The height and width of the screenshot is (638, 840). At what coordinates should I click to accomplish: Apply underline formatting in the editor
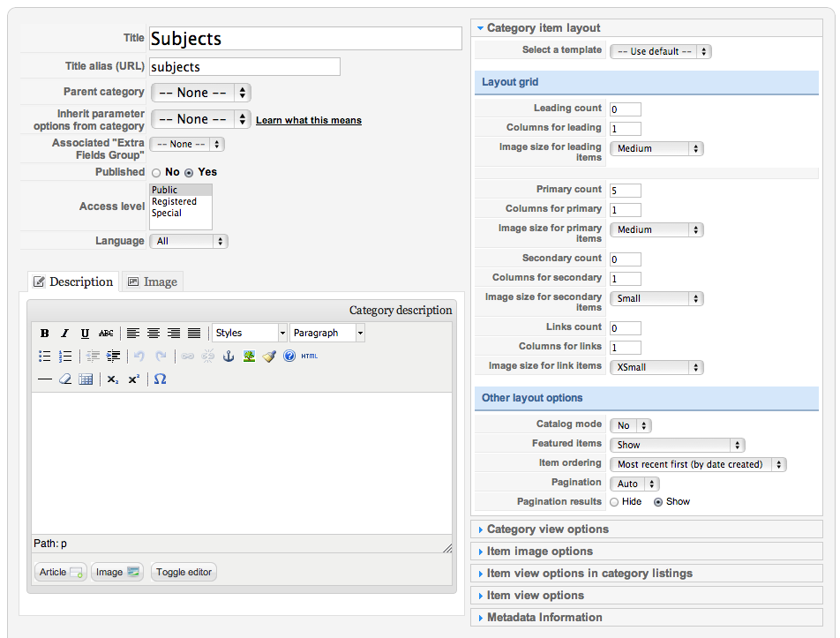pos(85,334)
